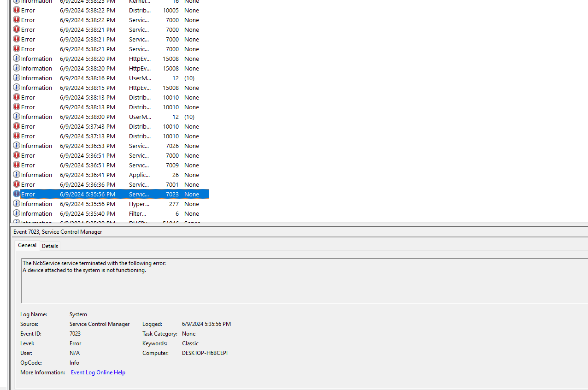
Task: Click the error icon for event 10005
Action: pyautogui.click(x=17, y=10)
